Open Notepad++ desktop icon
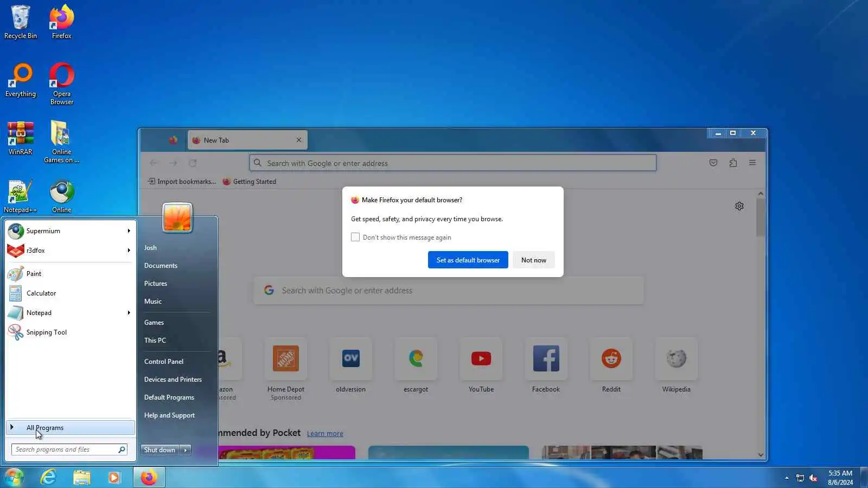The image size is (868, 488). pyautogui.click(x=21, y=196)
